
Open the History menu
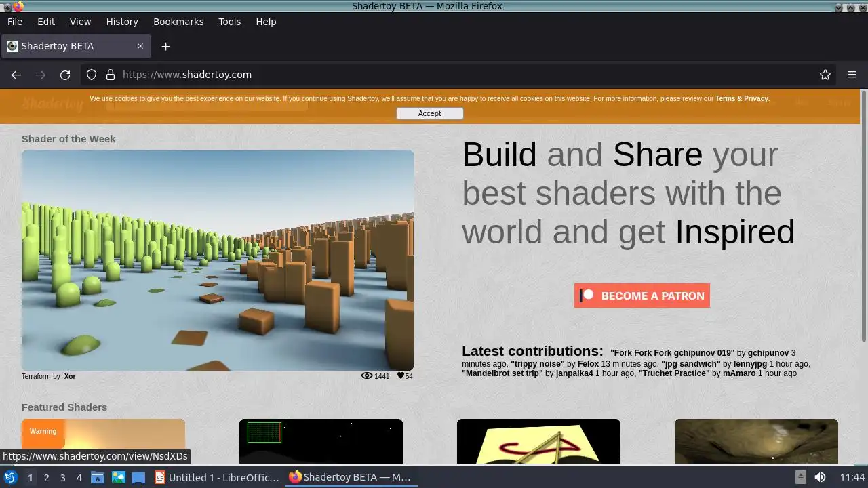[122, 22]
